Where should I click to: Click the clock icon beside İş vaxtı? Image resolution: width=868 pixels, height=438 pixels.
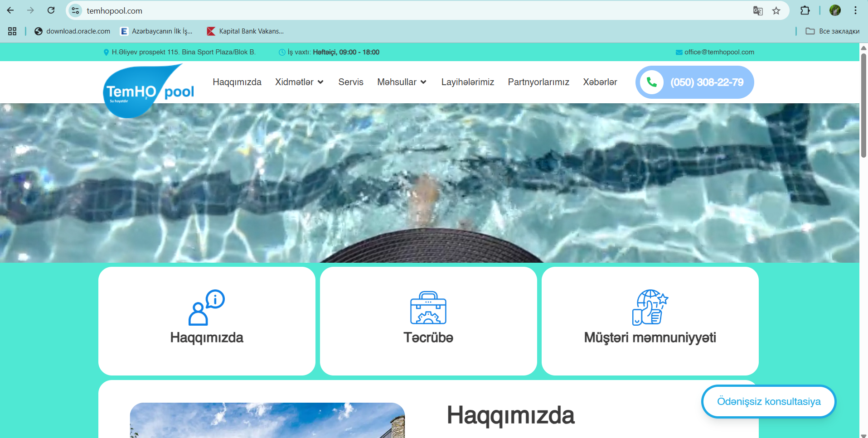pyautogui.click(x=282, y=52)
